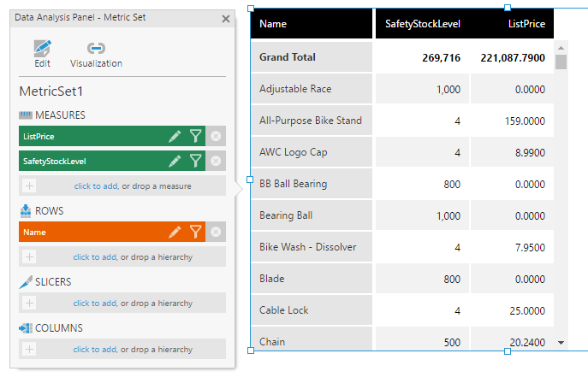Open the Edit tool in panel

pyautogui.click(x=43, y=54)
